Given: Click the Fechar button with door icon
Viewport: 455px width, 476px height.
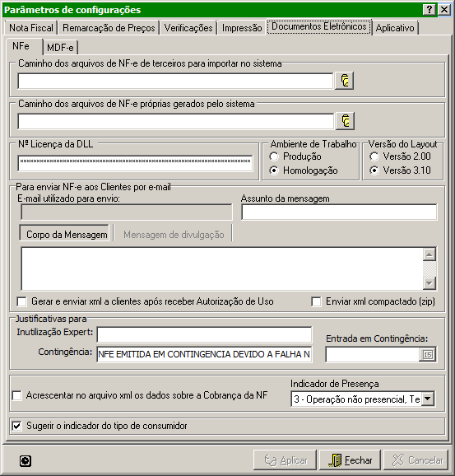Looking at the screenshot, I should pyautogui.click(x=350, y=460).
